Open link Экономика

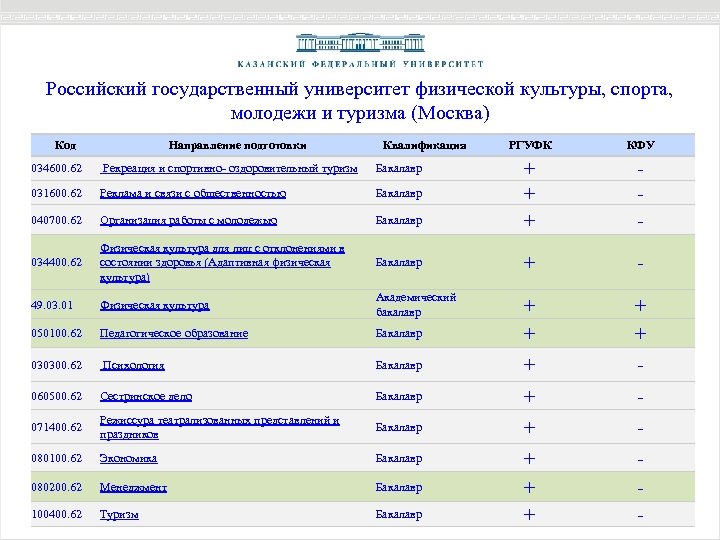point(129,458)
